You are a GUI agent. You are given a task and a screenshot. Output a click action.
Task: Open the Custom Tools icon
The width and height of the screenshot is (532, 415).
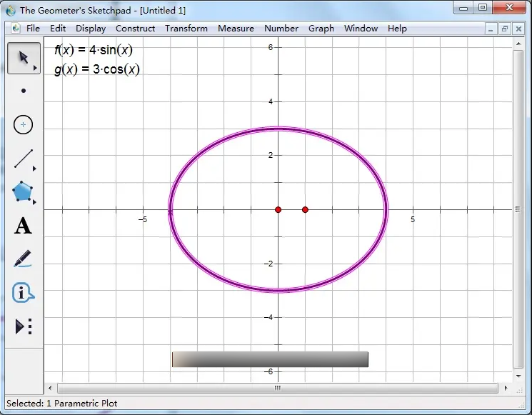click(x=24, y=326)
